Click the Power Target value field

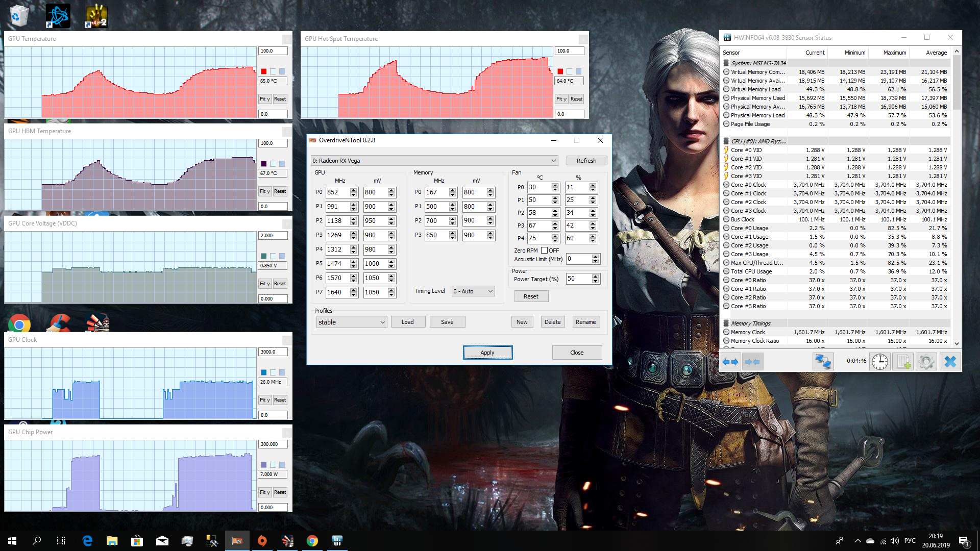tap(578, 279)
